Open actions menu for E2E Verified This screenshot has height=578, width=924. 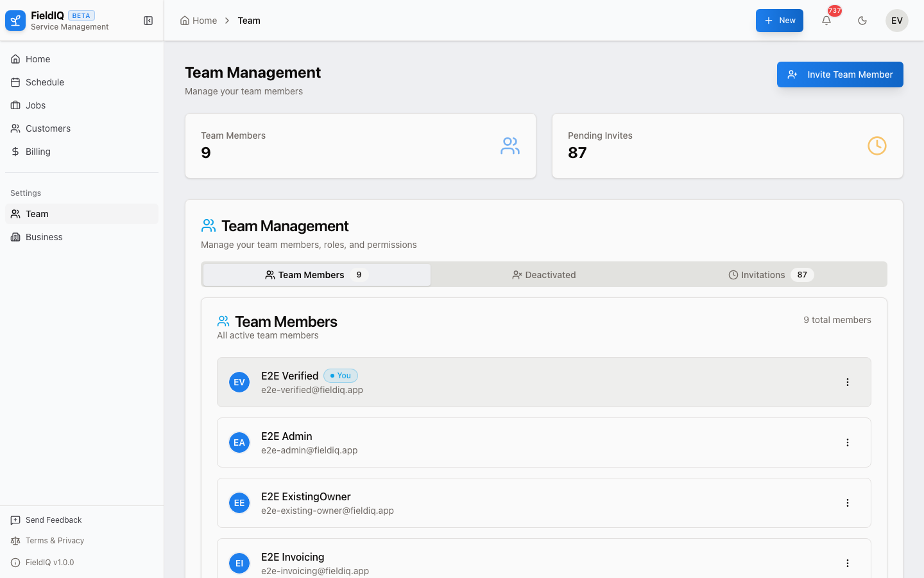tap(848, 381)
